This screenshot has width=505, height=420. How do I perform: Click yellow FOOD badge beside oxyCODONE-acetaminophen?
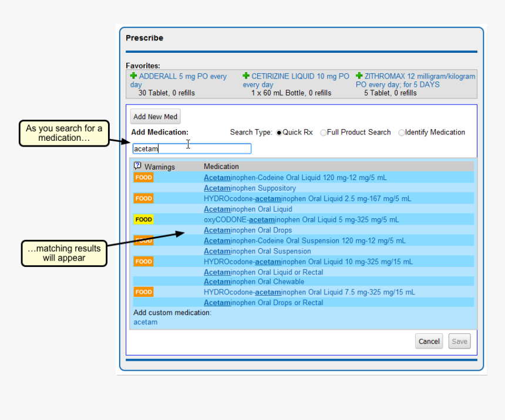[x=143, y=219]
